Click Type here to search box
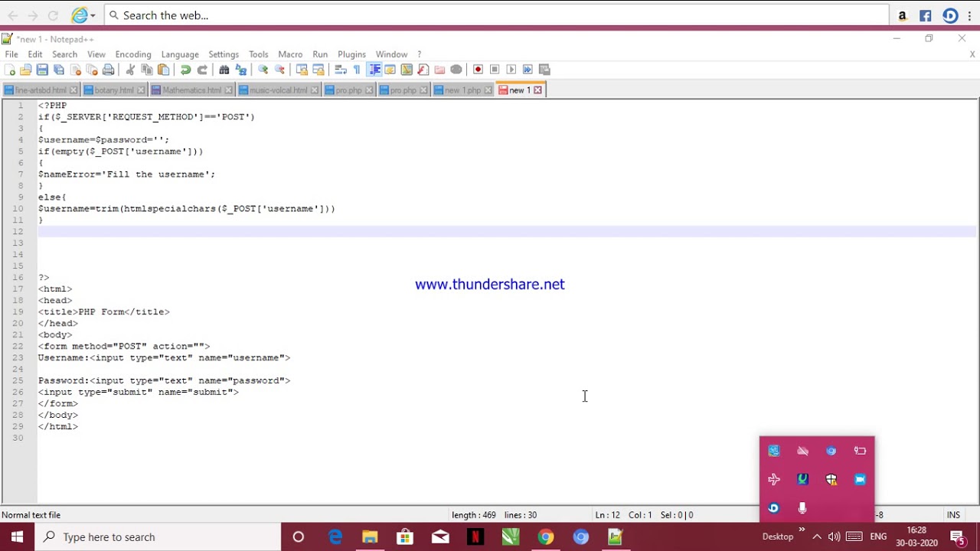 [x=158, y=537]
